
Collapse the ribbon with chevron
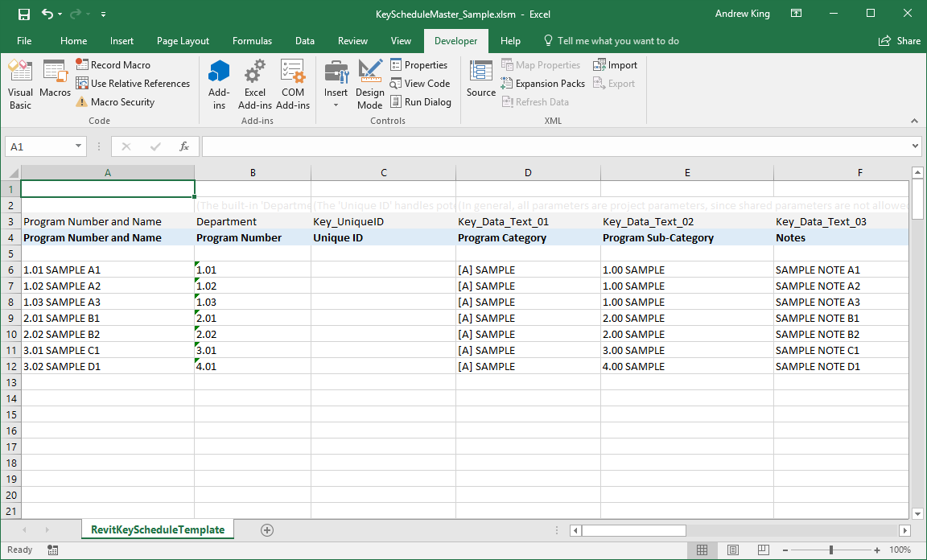(x=915, y=121)
